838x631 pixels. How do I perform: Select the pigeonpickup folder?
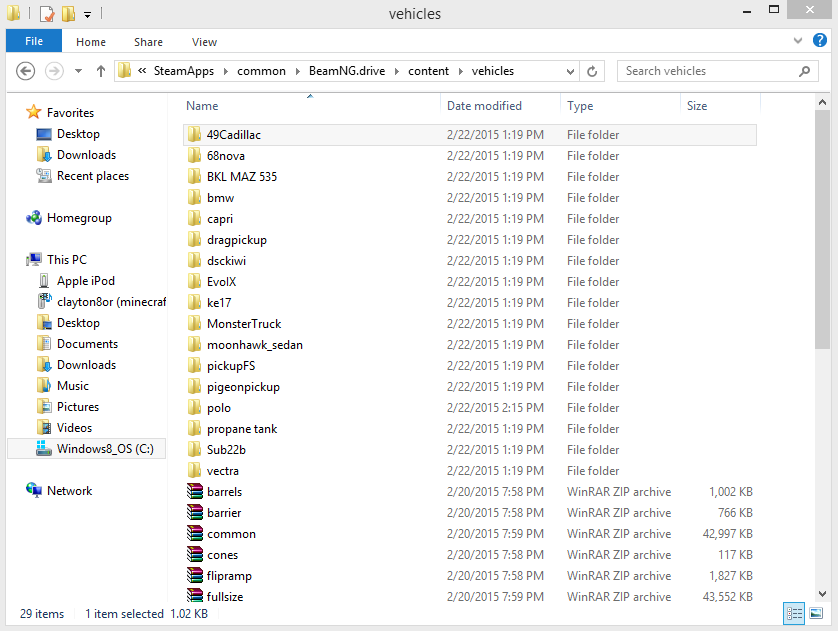click(243, 387)
